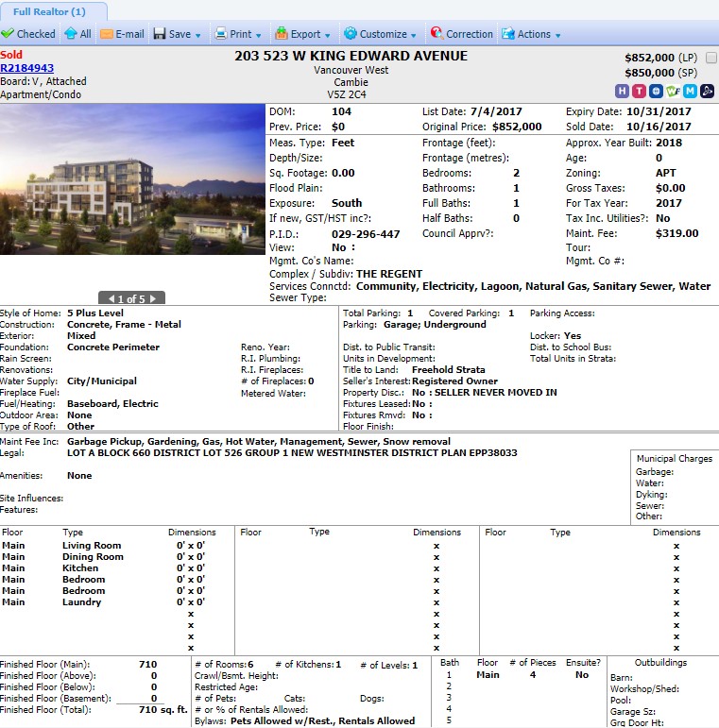The width and height of the screenshot is (719, 728).
Task: Click 'Concrete, Frame - Metal' construction value
Action: pos(124,325)
